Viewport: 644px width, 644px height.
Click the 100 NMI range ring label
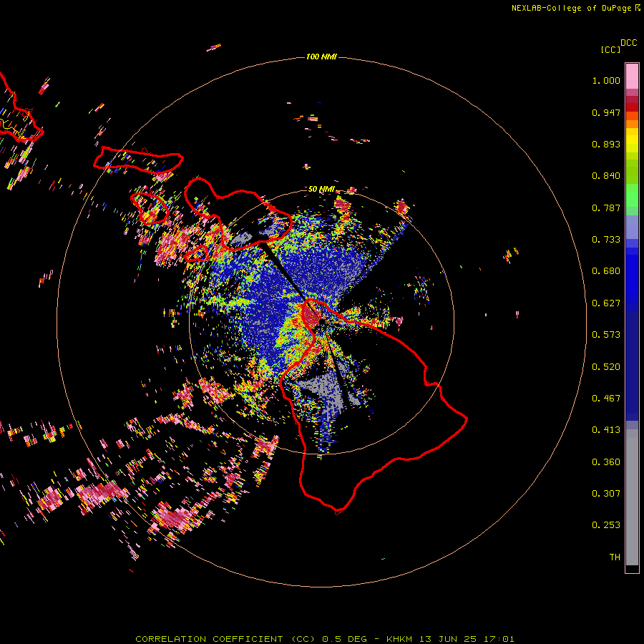point(321,57)
